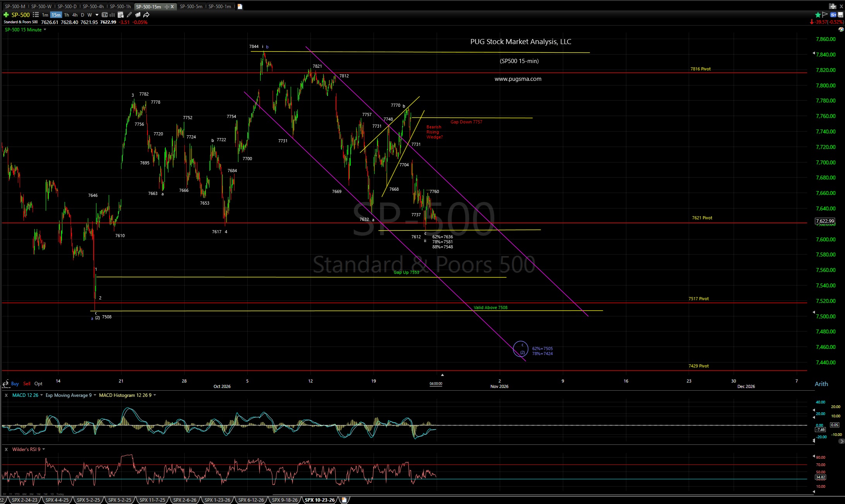Screen dimensions: 845x504
Task: Click the green favorite star icon
Action: (818, 15)
